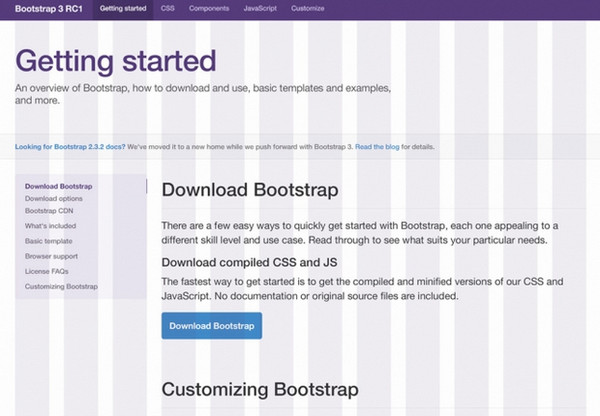
Task: Jump to 'Download options' in sidebar
Action: click(x=54, y=199)
